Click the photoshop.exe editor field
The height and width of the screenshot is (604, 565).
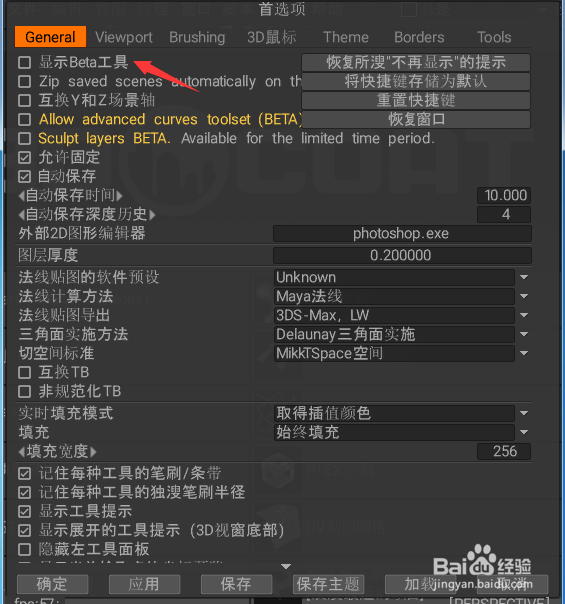click(x=402, y=233)
